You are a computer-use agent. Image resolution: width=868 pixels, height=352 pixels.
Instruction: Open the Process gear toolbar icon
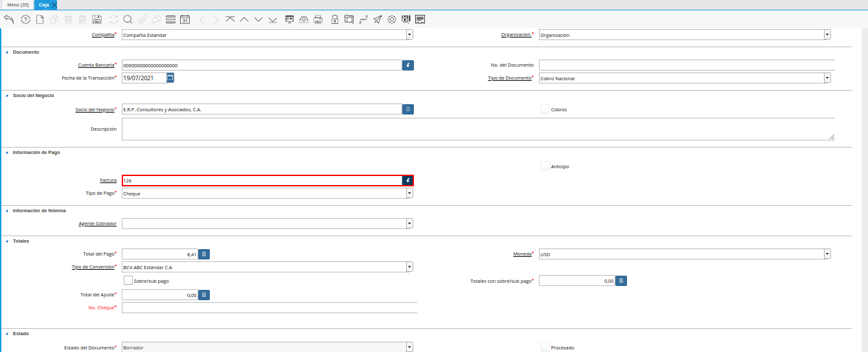(x=392, y=19)
